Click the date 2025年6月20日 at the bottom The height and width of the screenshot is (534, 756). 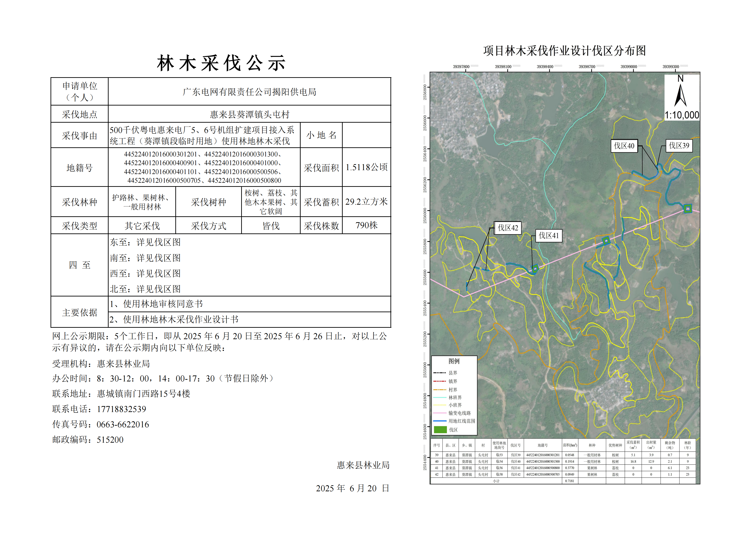(x=353, y=488)
